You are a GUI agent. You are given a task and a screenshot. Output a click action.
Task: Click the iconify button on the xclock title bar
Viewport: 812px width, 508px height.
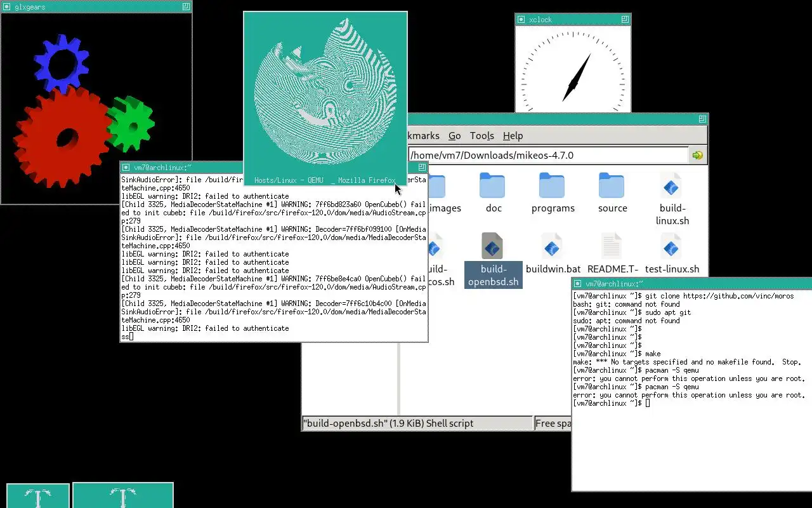point(521,20)
